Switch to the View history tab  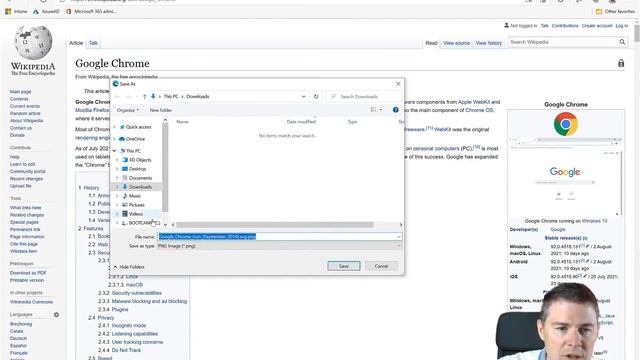tap(489, 43)
